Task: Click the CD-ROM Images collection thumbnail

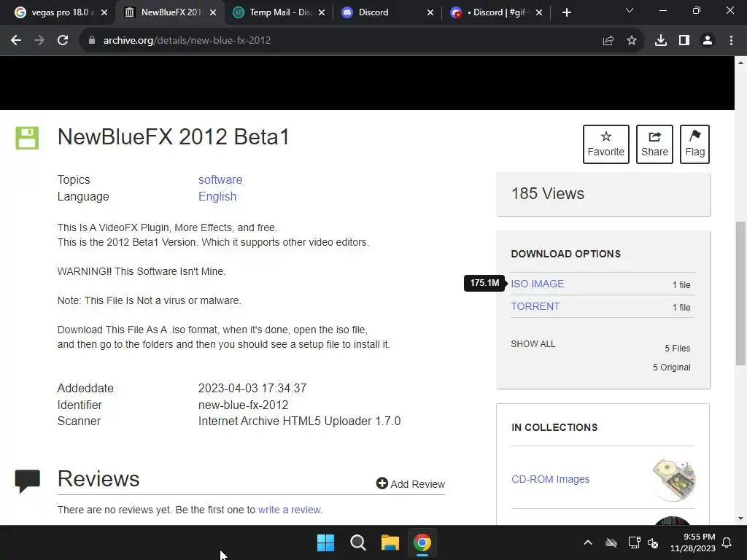Action: pos(673,480)
